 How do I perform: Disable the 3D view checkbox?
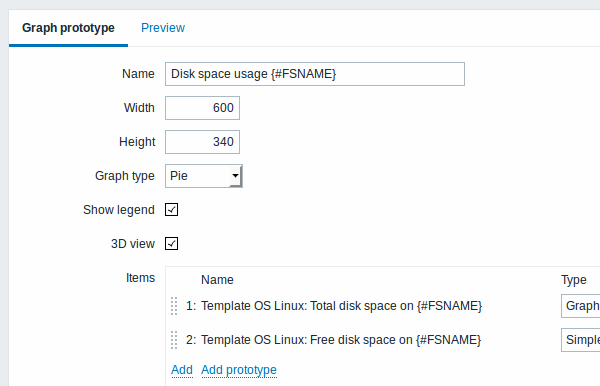pyautogui.click(x=171, y=244)
